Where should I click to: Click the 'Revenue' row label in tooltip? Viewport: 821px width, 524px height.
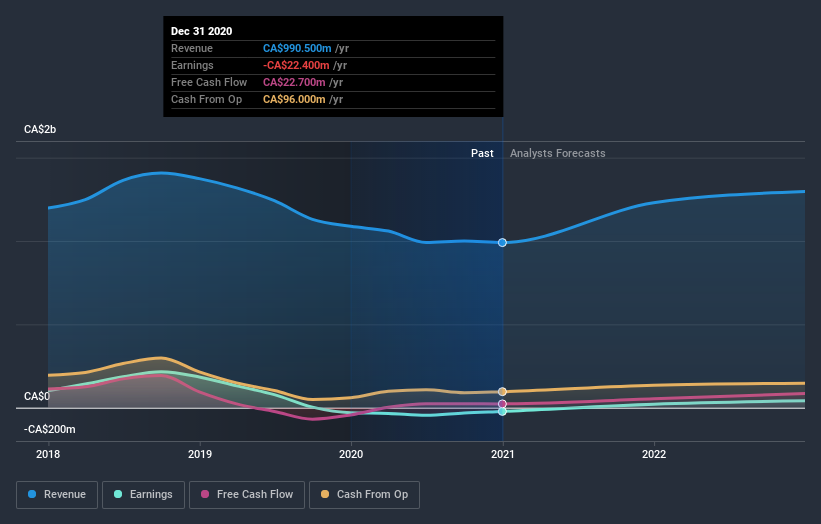pos(192,48)
